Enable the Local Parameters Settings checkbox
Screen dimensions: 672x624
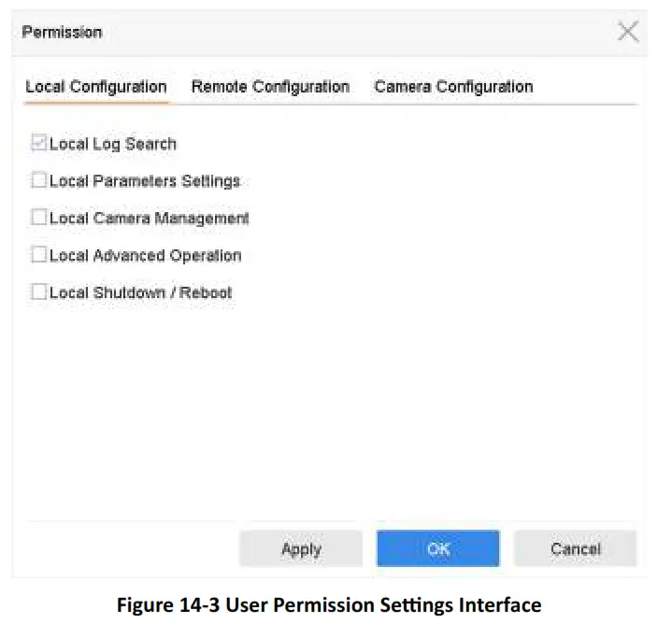point(39,181)
